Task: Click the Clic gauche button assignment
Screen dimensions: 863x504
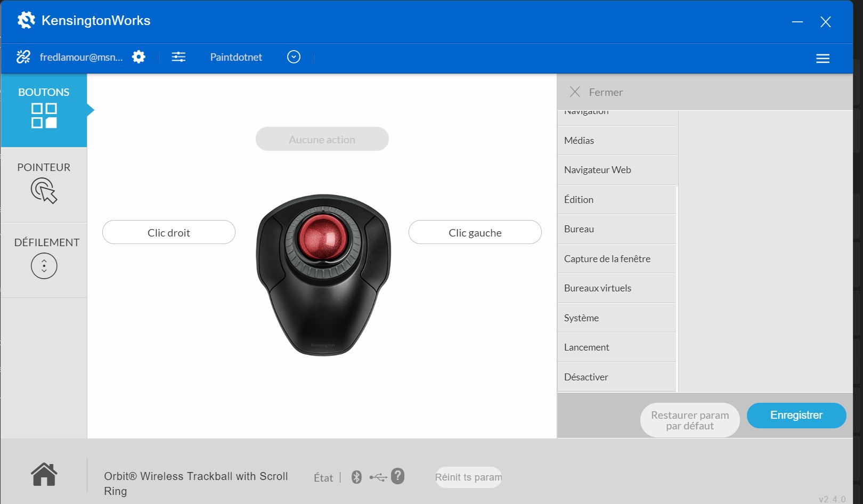Action: [475, 232]
